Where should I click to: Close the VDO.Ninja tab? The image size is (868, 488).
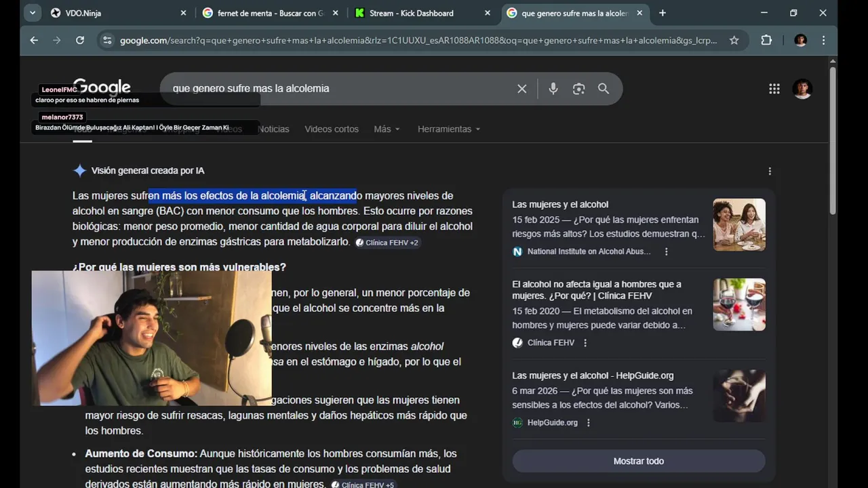[183, 13]
